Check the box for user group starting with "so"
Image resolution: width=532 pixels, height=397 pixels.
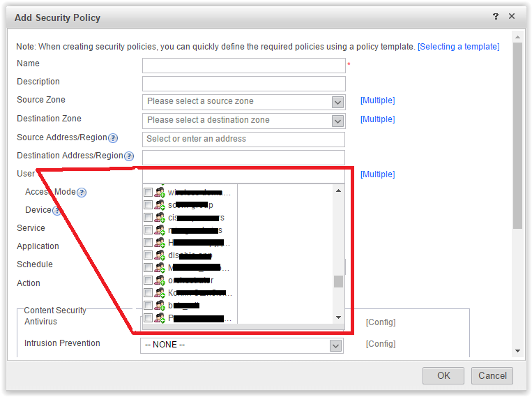click(148, 205)
